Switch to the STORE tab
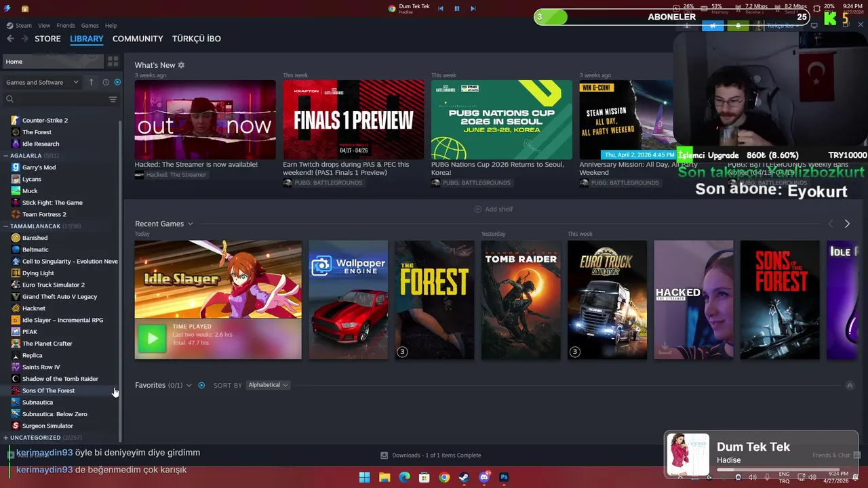The width and height of the screenshot is (868, 488). click(47, 39)
